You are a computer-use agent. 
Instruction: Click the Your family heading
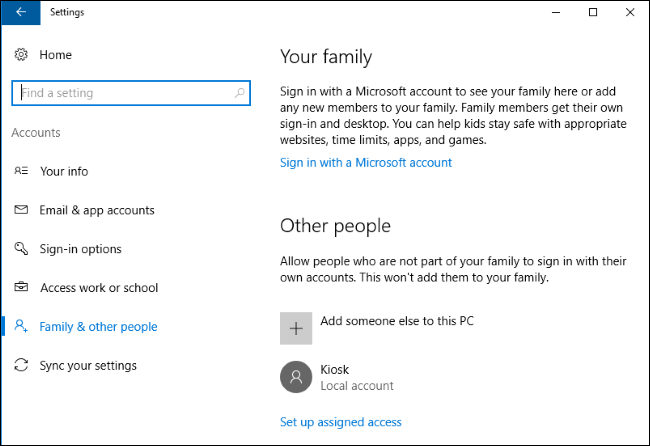(326, 57)
